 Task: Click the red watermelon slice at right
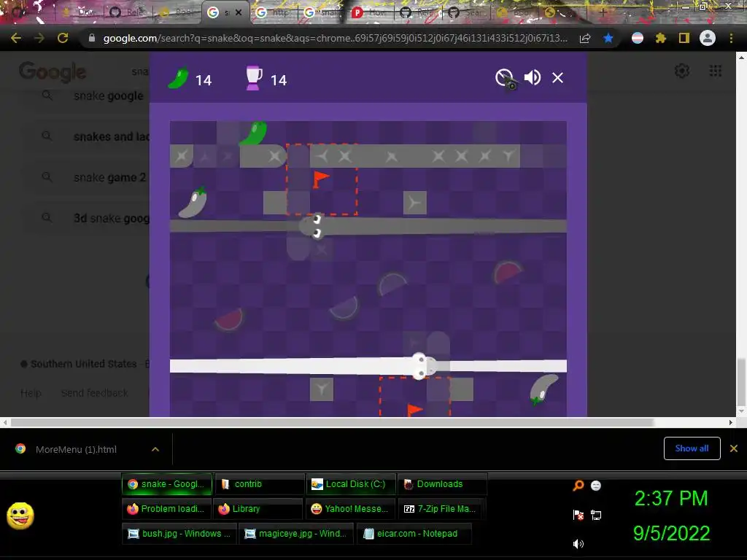pos(506,271)
